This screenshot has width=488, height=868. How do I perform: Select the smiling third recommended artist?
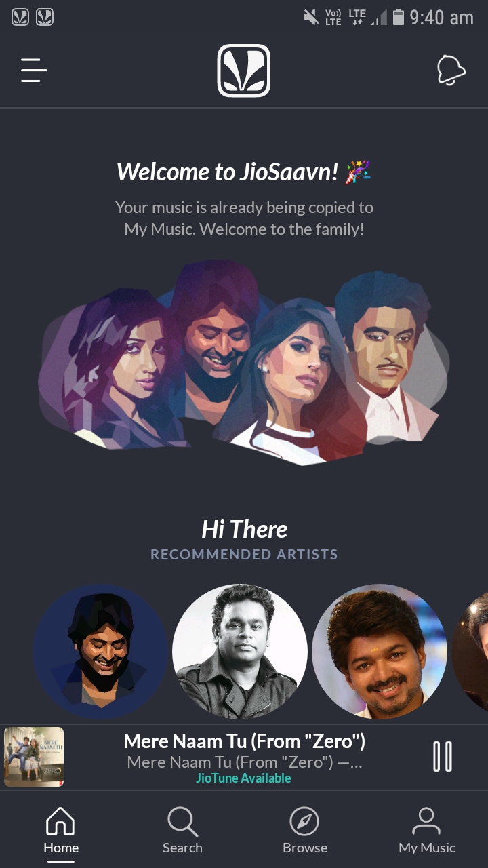point(380,652)
